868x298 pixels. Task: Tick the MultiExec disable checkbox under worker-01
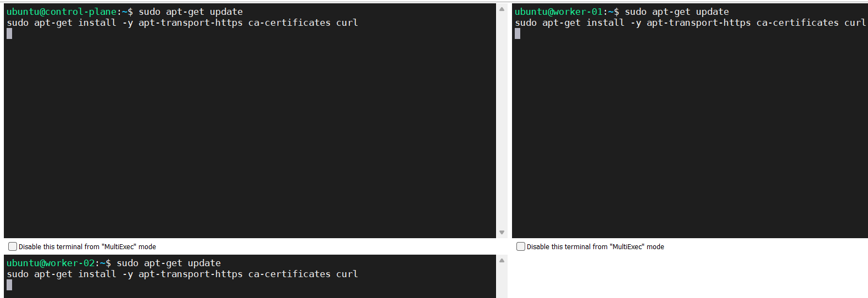pyautogui.click(x=521, y=246)
